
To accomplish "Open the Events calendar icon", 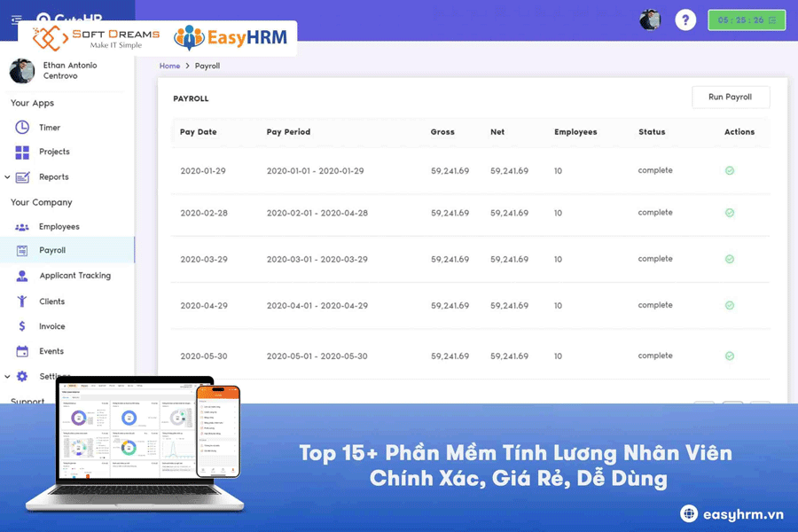I will click(x=20, y=350).
